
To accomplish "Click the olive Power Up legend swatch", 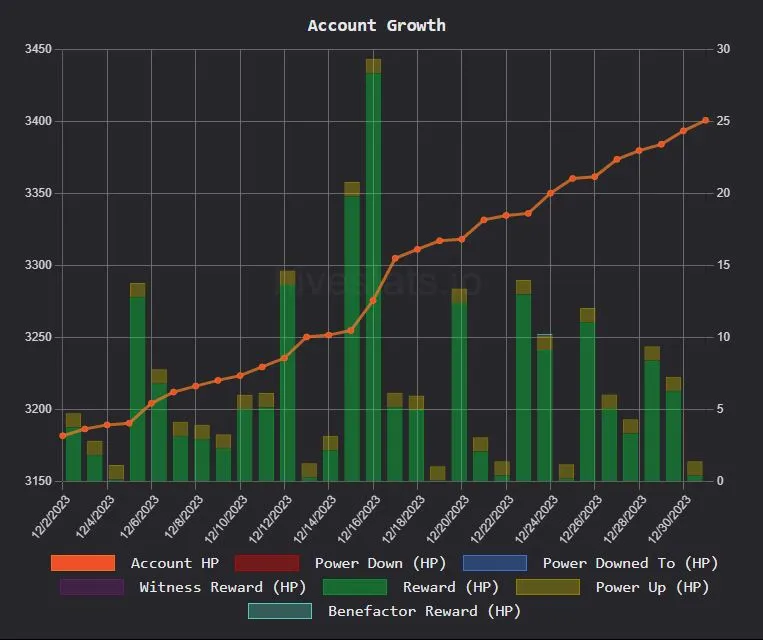I will coord(548,587).
